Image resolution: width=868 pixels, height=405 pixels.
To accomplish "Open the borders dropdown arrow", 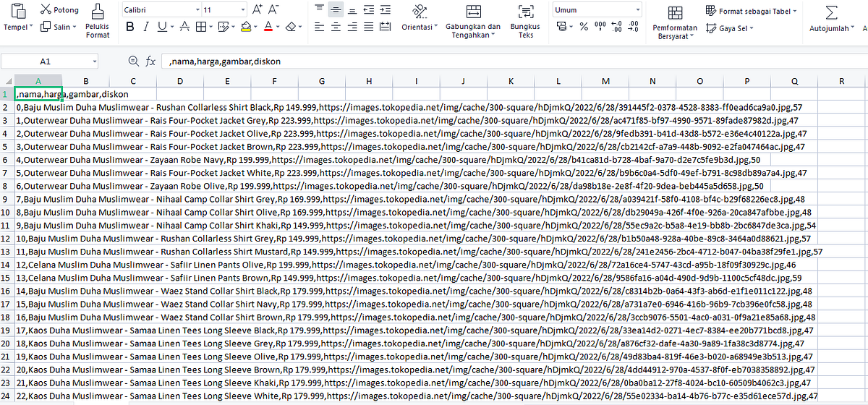I will point(212,27).
